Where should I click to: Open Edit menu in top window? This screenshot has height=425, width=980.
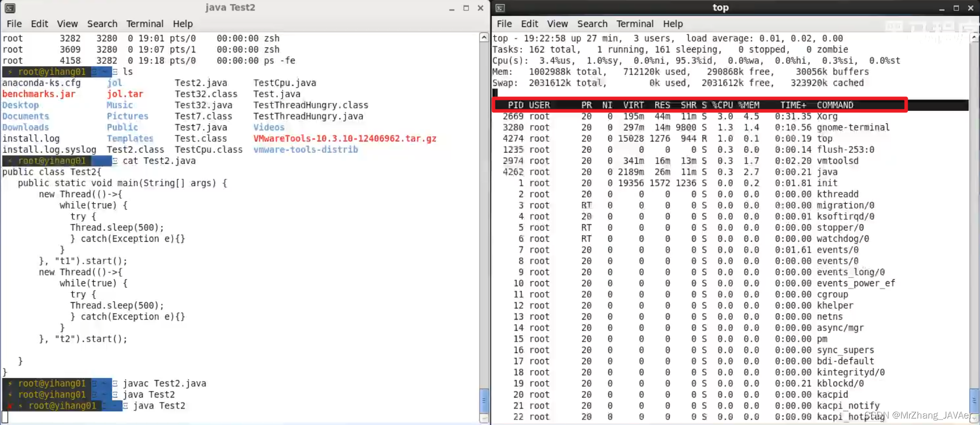click(x=529, y=23)
